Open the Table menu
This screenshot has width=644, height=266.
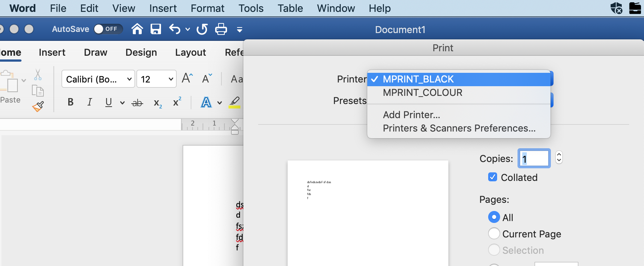click(290, 8)
